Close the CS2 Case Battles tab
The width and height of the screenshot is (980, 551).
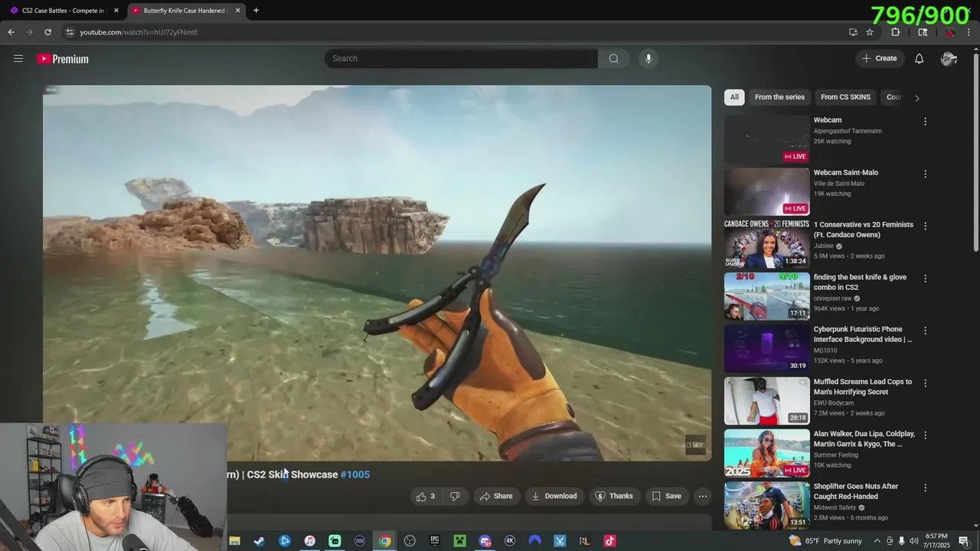tap(116, 10)
